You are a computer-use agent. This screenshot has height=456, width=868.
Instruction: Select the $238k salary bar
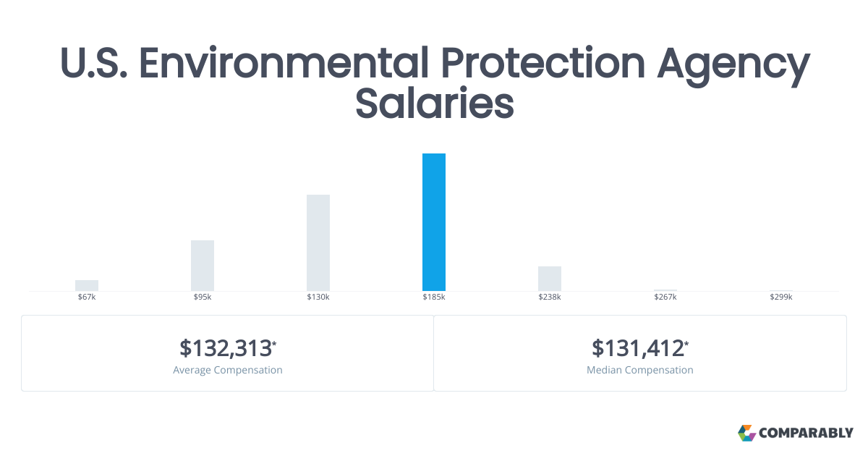coord(550,279)
